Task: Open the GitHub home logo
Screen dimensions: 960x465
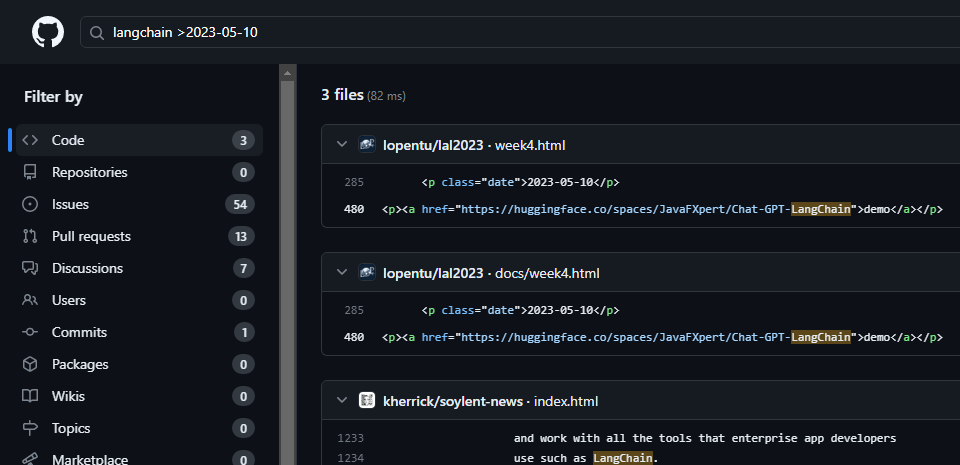Action: (48, 32)
